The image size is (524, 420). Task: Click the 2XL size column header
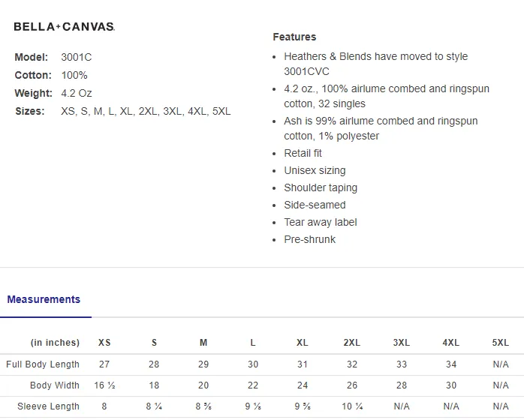pyautogui.click(x=352, y=343)
